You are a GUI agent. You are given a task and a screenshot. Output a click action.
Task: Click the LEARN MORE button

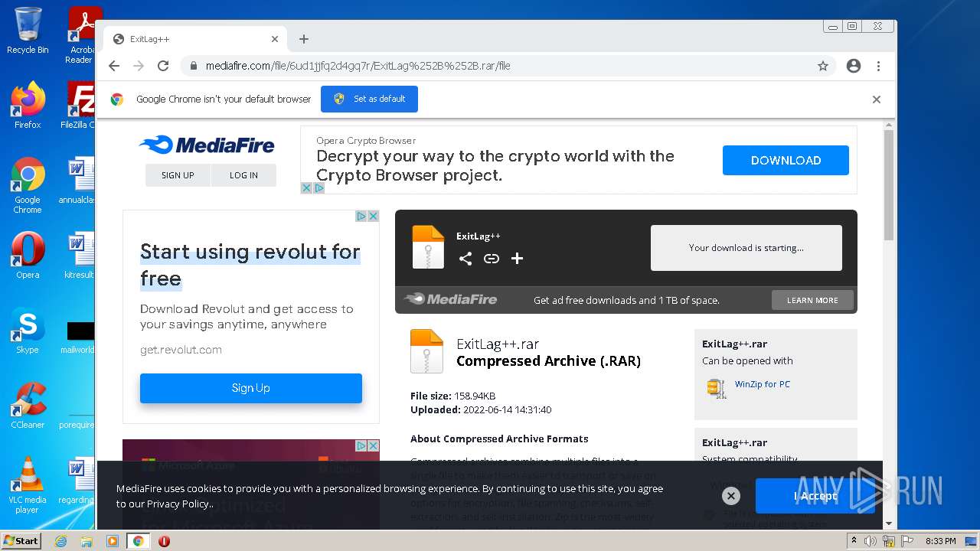click(812, 300)
